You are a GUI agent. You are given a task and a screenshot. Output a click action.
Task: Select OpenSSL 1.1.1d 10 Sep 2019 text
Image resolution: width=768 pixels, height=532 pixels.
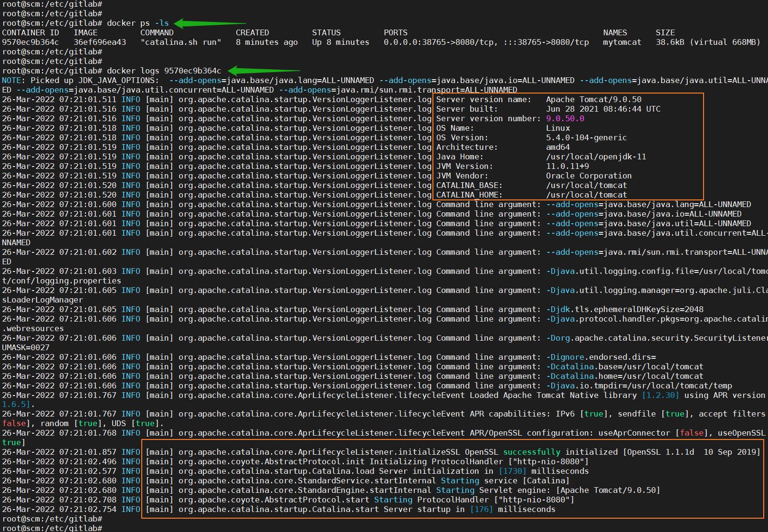[x=692, y=452]
